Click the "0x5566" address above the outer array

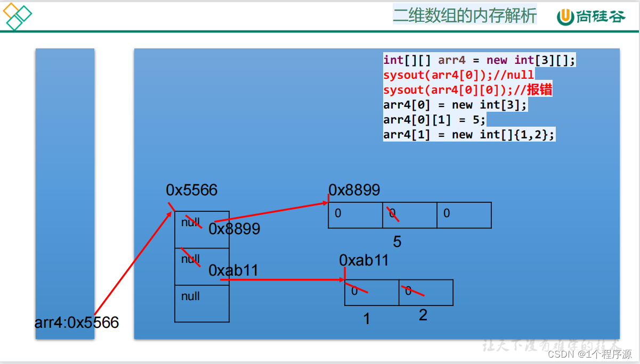point(192,190)
